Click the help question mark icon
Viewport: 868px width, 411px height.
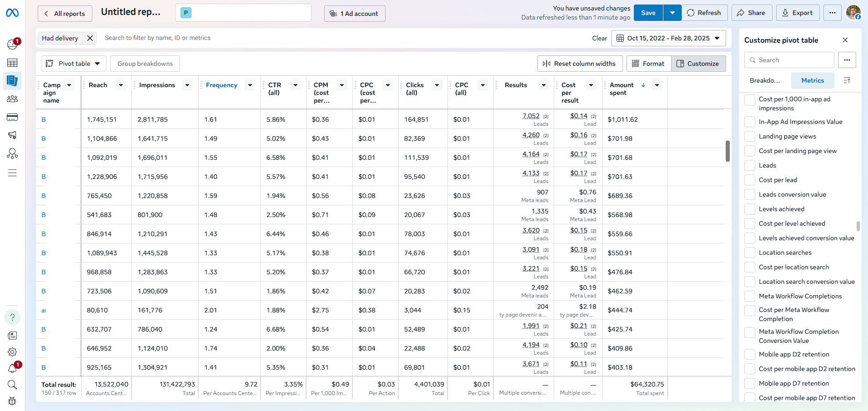click(x=12, y=317)
